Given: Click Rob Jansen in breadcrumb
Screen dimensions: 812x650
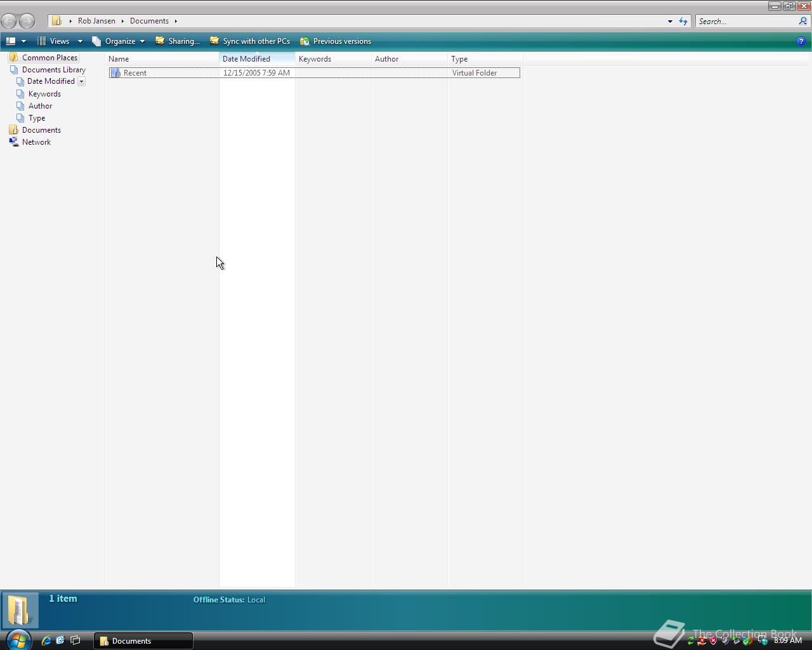Looking at the screenshot, I should [x=96, y=21].
